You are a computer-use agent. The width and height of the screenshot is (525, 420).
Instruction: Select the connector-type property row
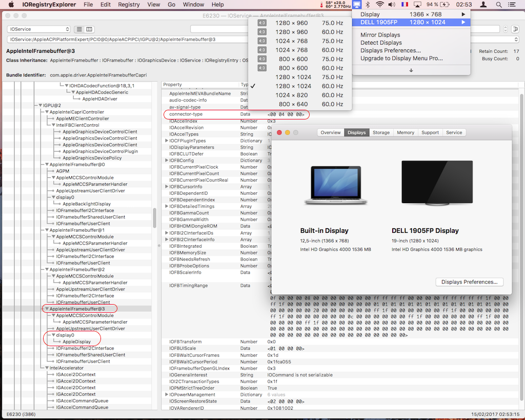tap(187, 114)
